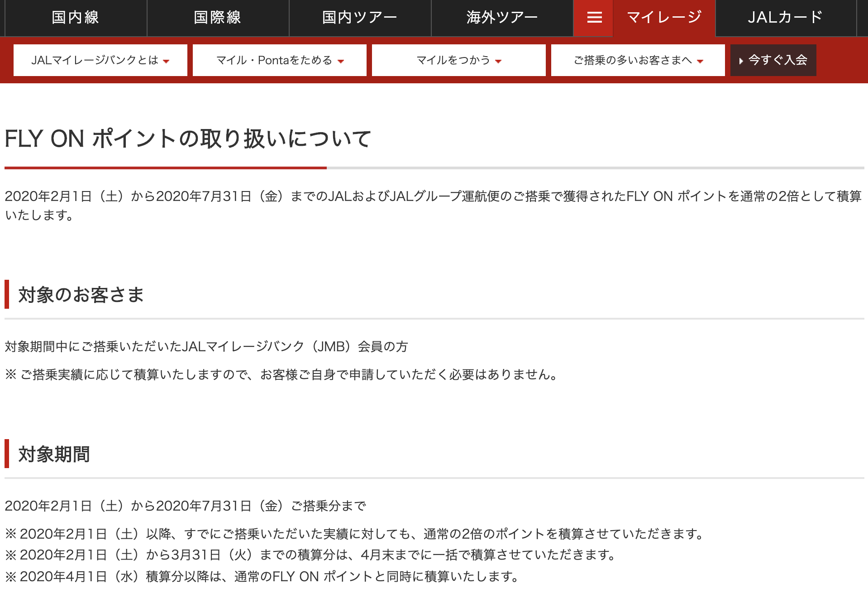Open the 国内線 tab

coord(76,18)
